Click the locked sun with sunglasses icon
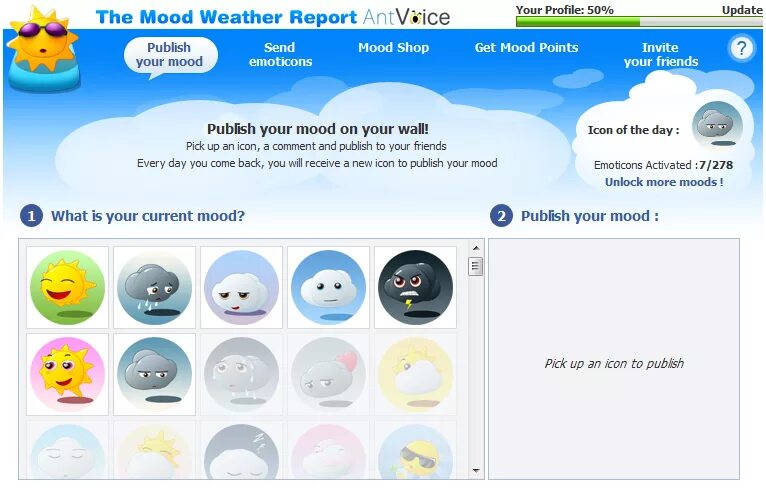 [415, 450]
